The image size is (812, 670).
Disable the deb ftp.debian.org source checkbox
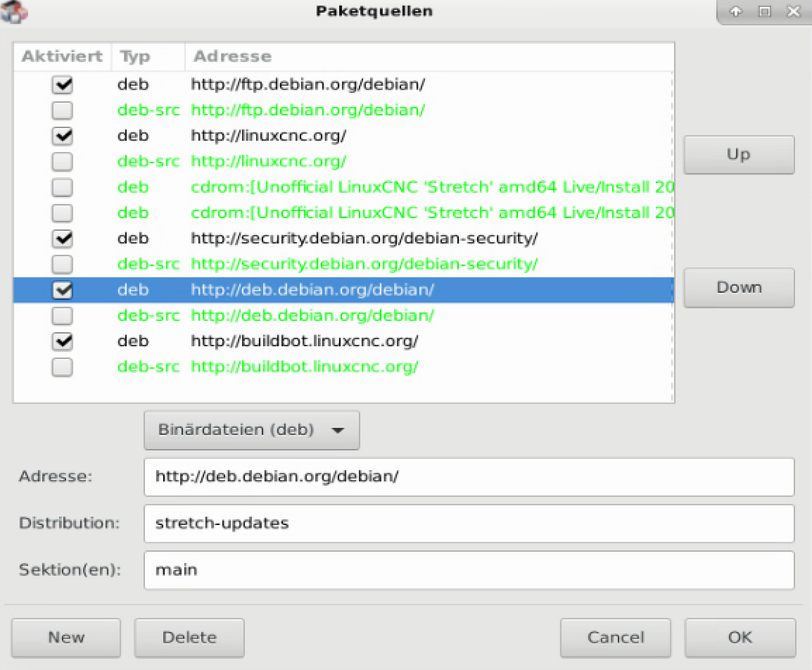click(x=62, y=84)
